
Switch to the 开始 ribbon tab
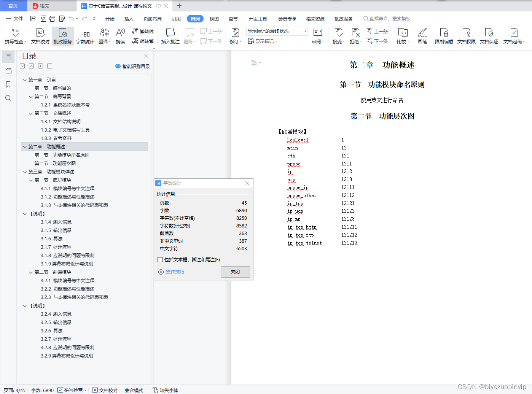coord(110,19)
